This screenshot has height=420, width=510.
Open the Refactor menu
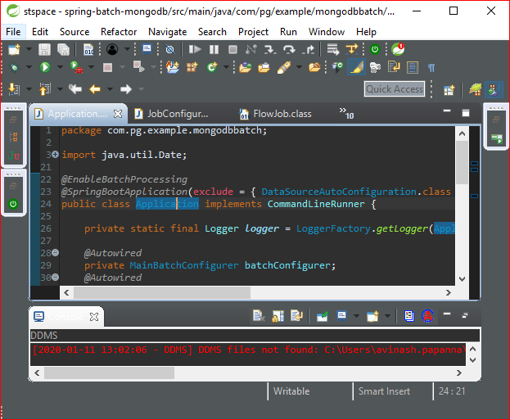click(x=119, y=32)
